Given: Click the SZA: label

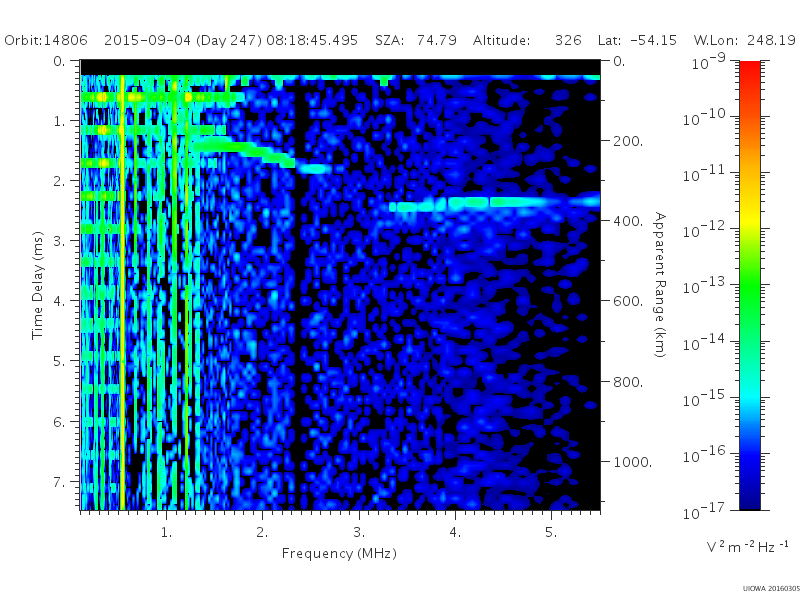Looking at the screenshot, I should [390, 40].
